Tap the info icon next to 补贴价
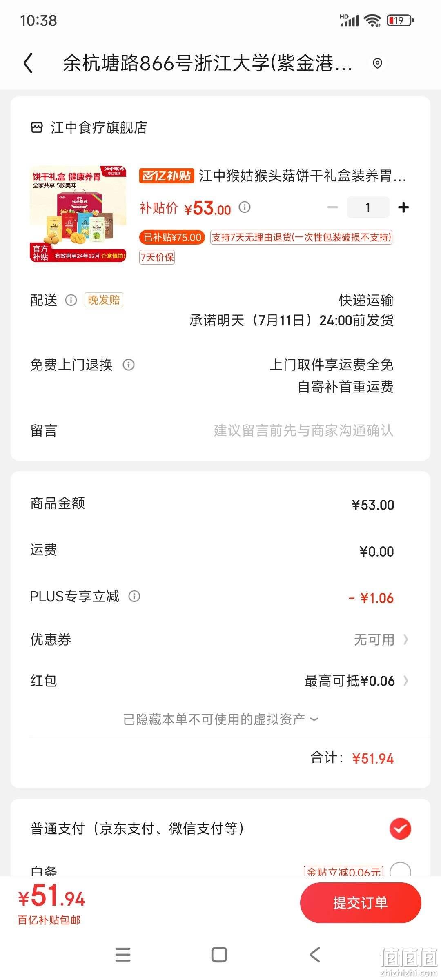The image size is (441, 980). click(x=245, y=207)
